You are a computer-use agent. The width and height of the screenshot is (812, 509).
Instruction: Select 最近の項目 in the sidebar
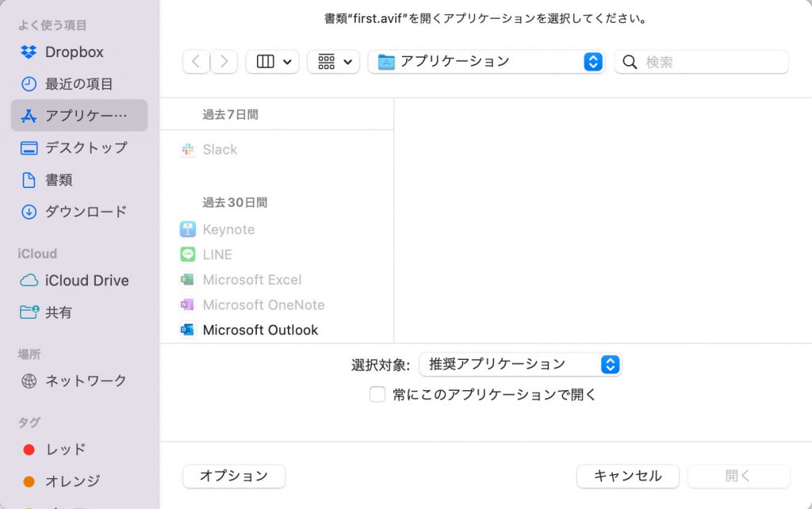pos(79,84)
